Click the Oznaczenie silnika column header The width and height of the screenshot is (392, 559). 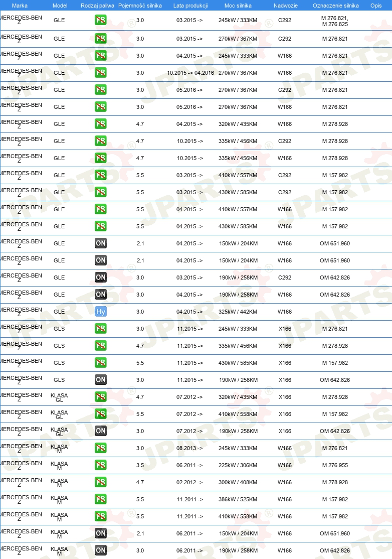[x=336, y=6]
